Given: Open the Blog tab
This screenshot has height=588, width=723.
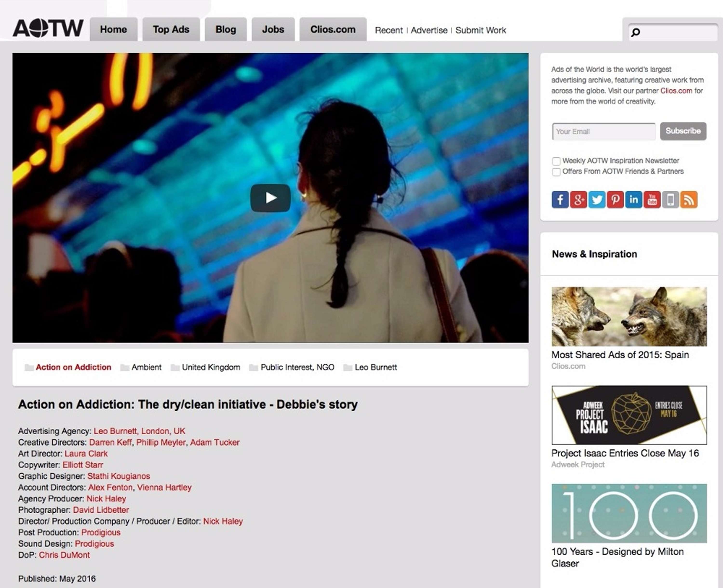Looking at the screenshot, I should [226, 29].
